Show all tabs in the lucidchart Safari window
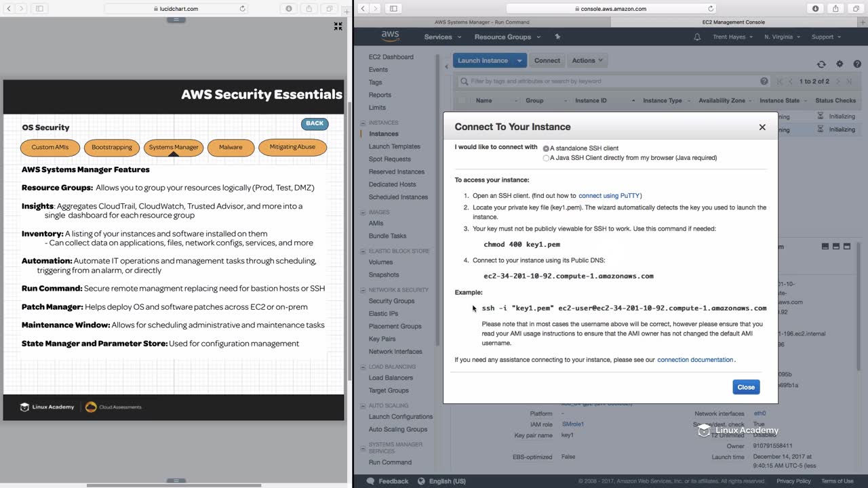Viewport: 868px width, 488px height. [x=330, y=9]
